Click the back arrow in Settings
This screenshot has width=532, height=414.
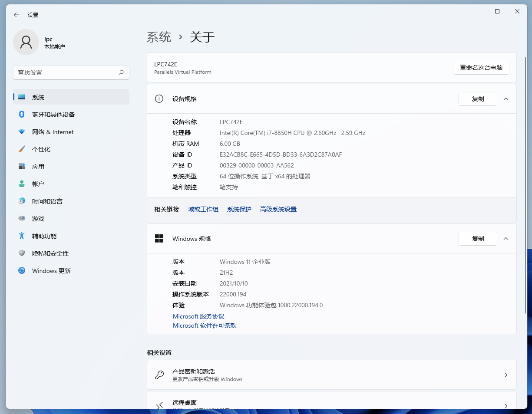point(17,15)
